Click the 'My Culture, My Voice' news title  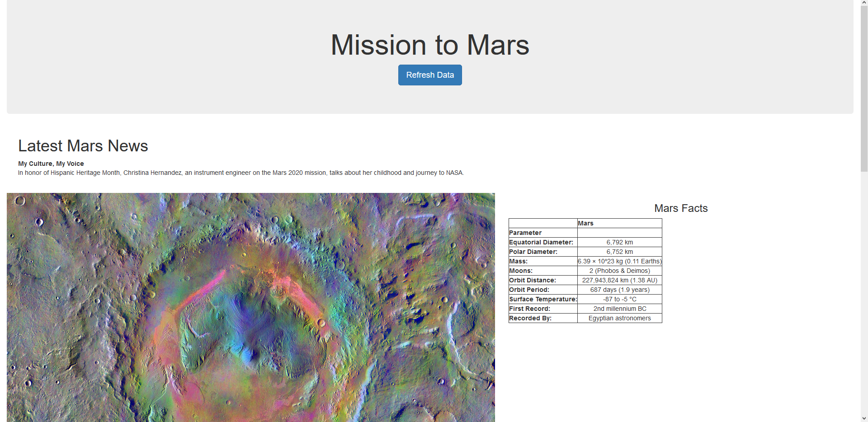coord(51,164)
